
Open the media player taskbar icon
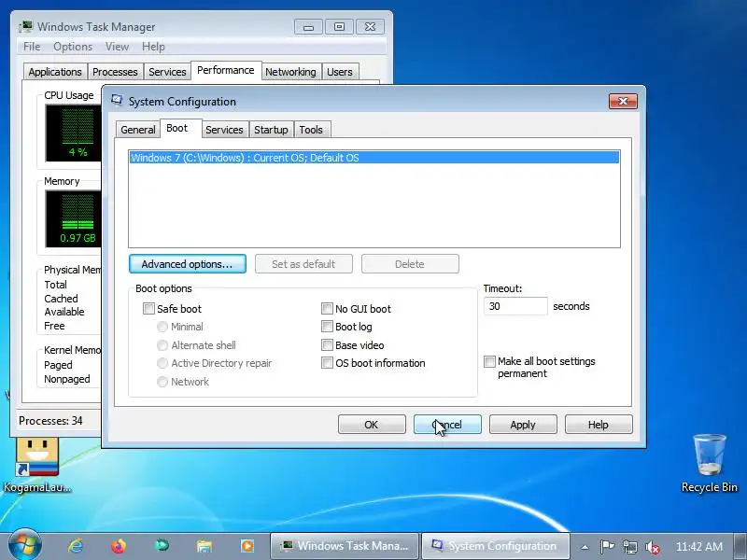pyautogui.click(x=247, y=546)
